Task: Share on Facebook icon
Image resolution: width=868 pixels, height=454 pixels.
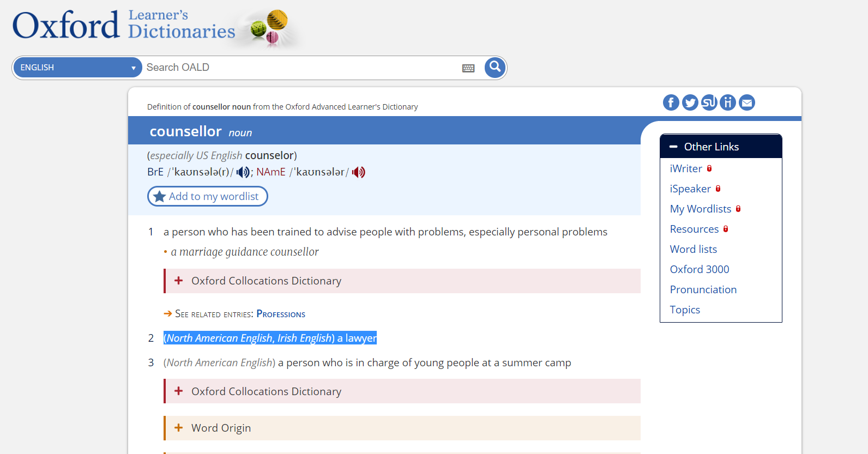Action: pyautogui.click(x=671, y=102)
